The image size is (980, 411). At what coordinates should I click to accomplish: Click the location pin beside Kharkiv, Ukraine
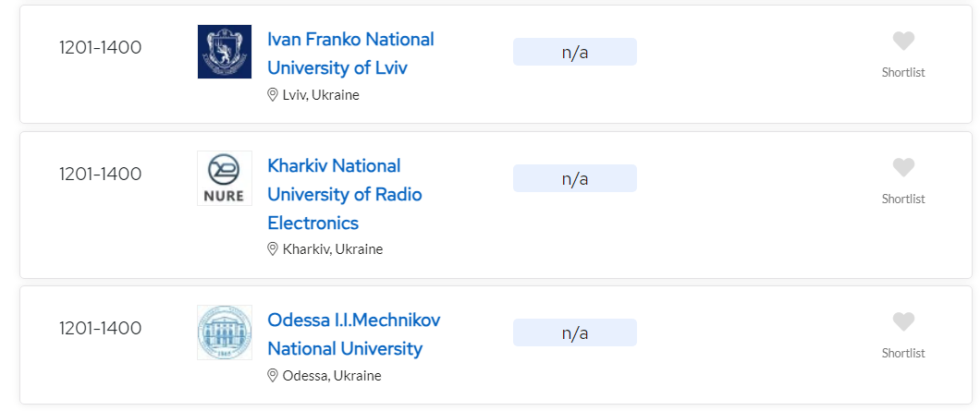pos(273,248)
